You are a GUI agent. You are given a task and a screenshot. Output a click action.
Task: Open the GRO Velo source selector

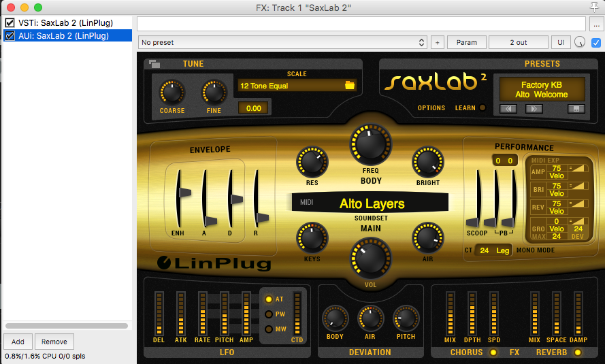pos(557,229)
